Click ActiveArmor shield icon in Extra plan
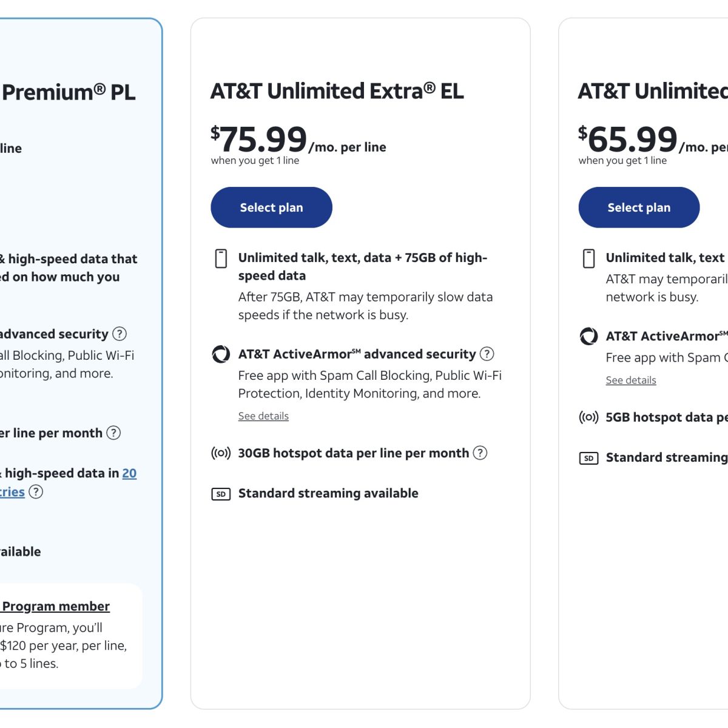The height and width of the screenshot is (728, 728). (221, 354)
